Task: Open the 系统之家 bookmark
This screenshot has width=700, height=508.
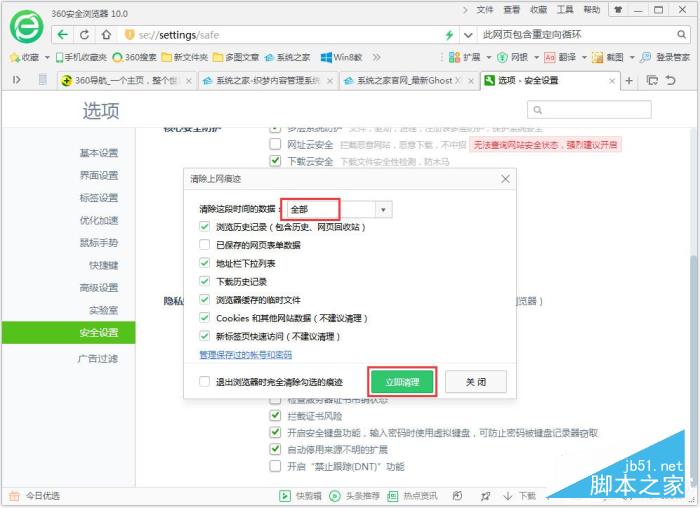Action: tap(288, 57)
